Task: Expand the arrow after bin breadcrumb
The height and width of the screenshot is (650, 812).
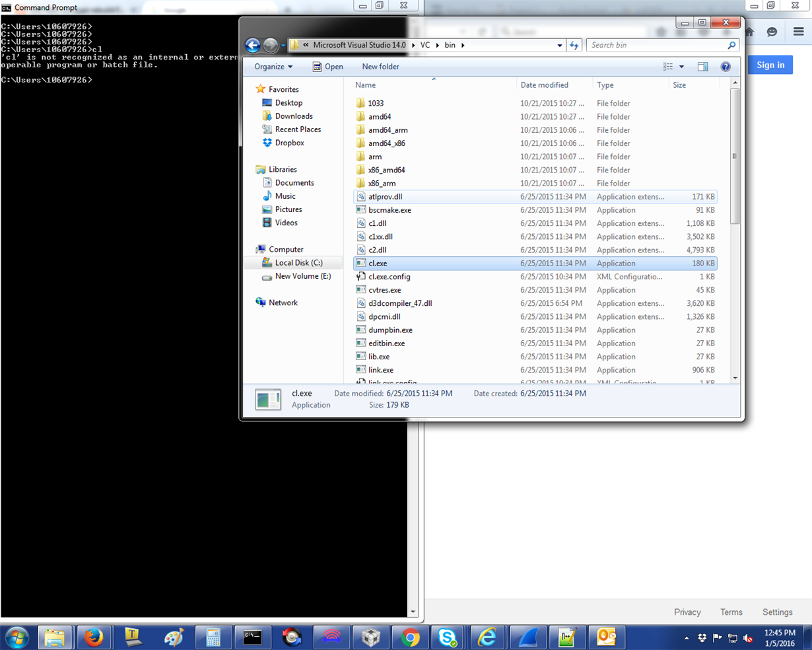Action: [463, 46]
